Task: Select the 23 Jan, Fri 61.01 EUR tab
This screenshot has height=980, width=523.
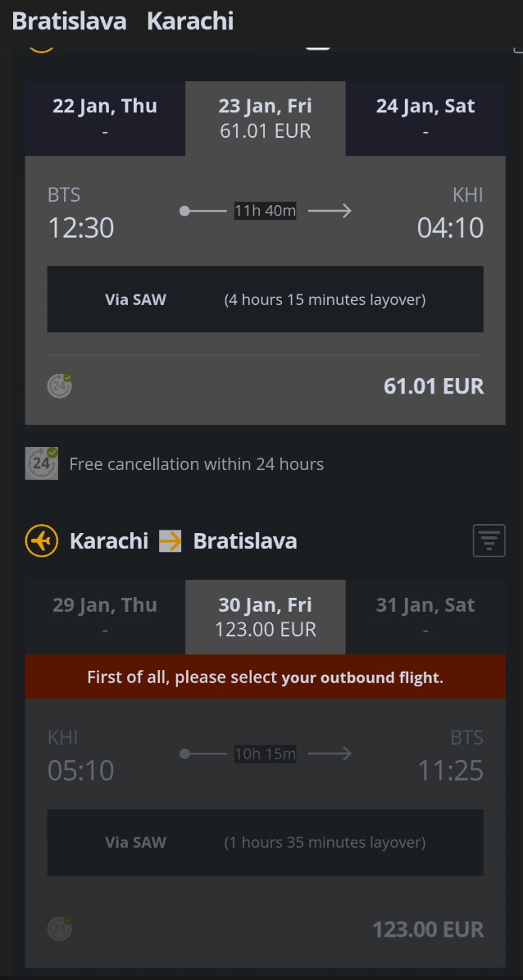Action: tap(266, 118)
